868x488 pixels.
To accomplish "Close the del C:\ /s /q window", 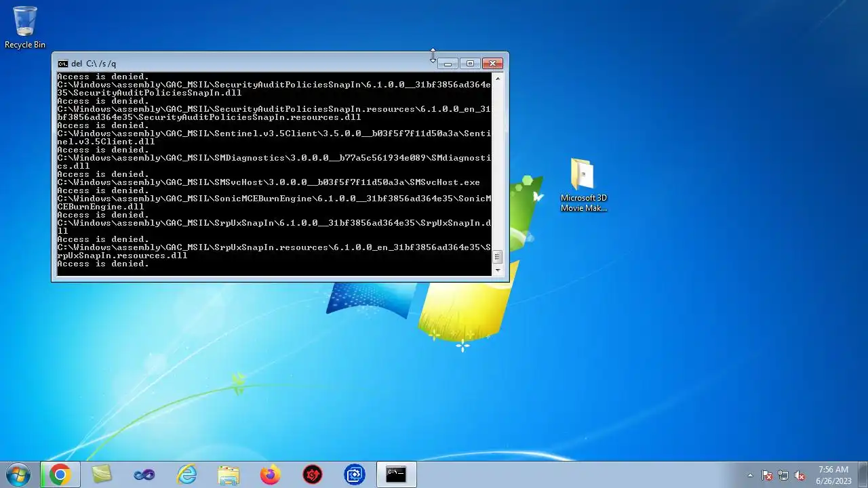I will click(492, 64).
